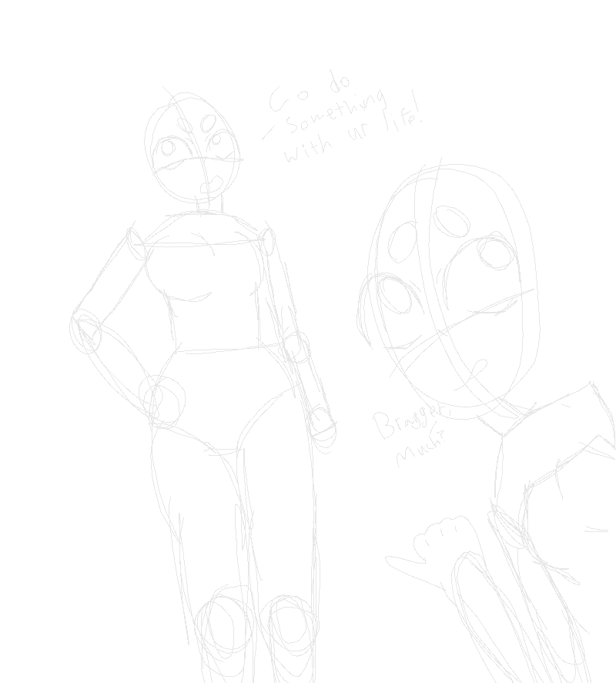Click the large face's mouth
Viewport: 616px width, 683px height.
476,368
